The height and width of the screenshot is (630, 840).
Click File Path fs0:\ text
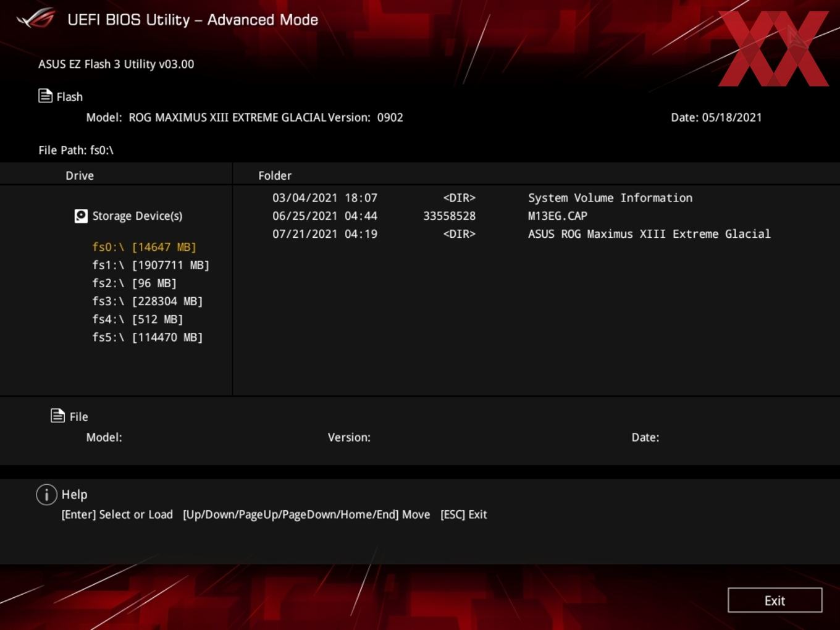pos(76,150)
